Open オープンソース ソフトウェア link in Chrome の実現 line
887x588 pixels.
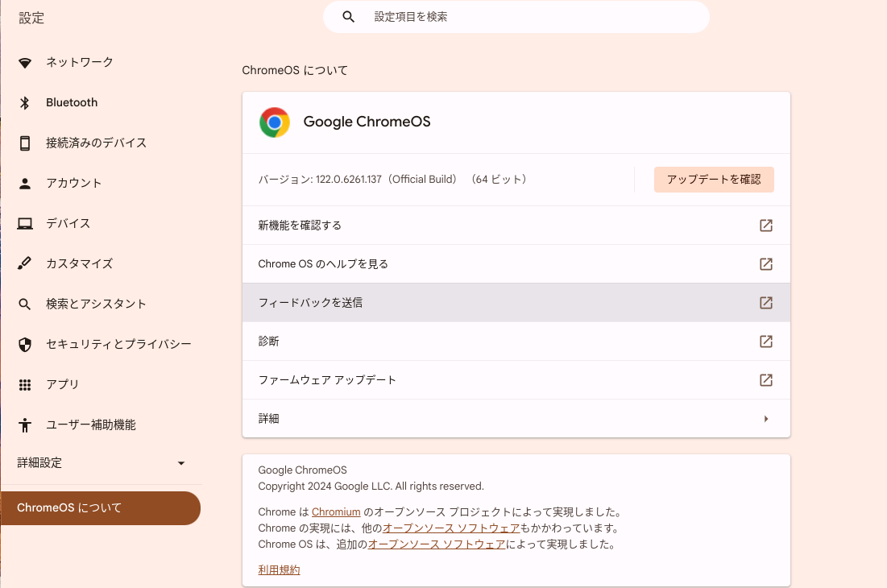point(451,528)
